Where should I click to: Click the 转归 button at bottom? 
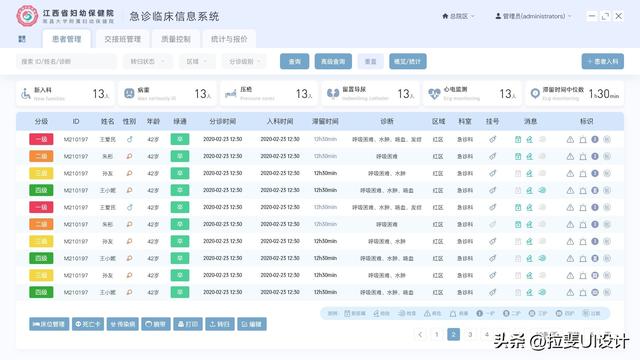pyautogui.click(x=220, y=324)
